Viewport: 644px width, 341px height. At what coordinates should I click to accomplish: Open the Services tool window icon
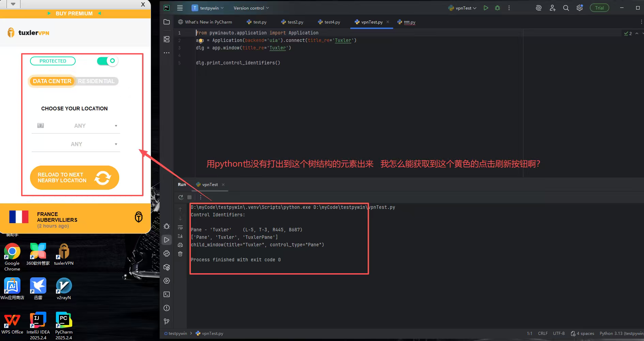[167, 281]
